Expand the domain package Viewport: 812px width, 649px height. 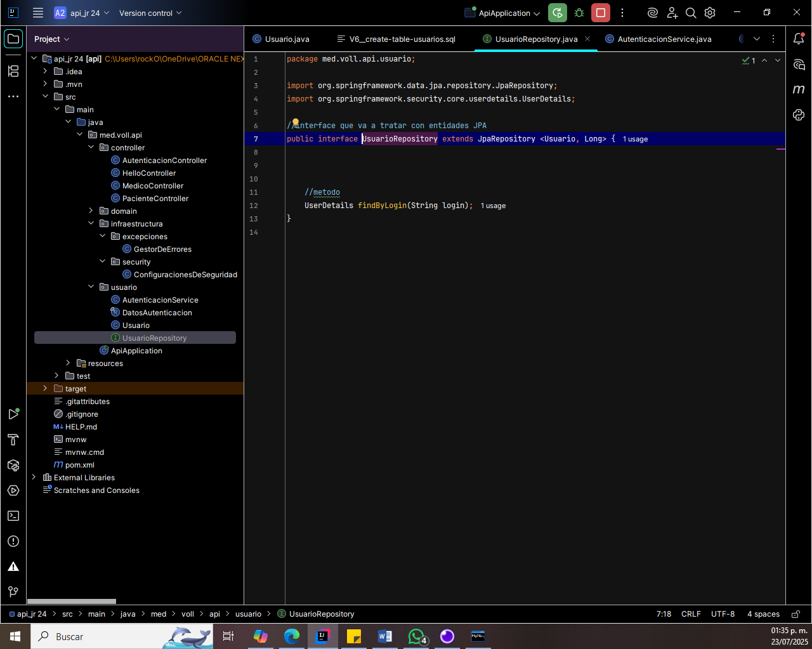[91, 211]
